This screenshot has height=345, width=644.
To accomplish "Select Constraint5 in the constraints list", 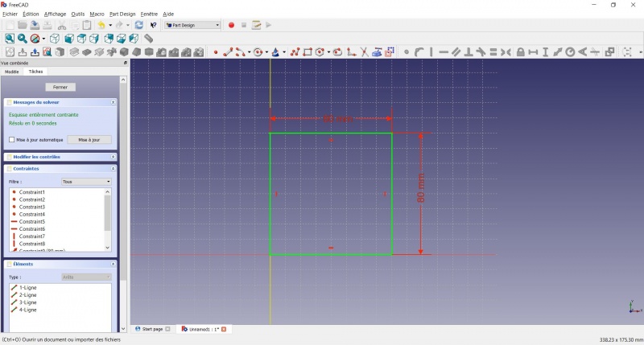I will point(31,221).
